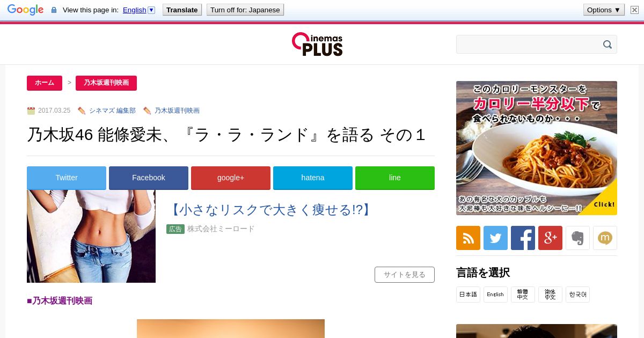The width and height of the screenshot is (644, 338).
Task: Click the 広告 ad label badge
Action: tap(175, 229)
